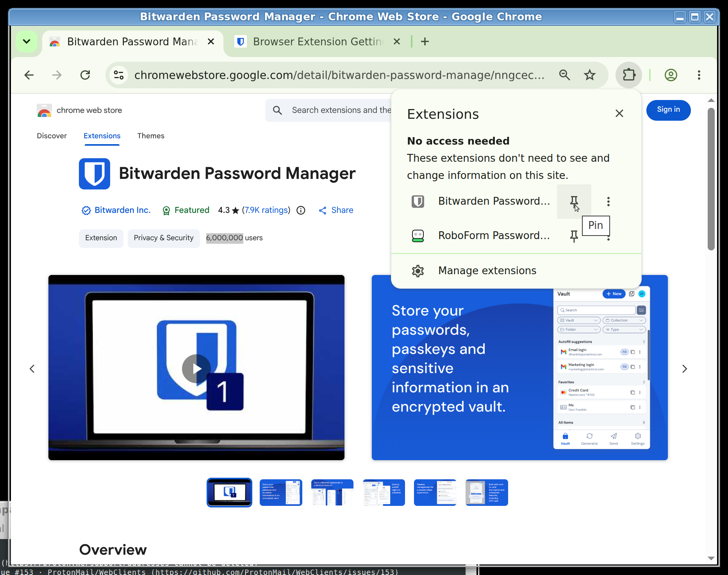Select the 'Store your passwords' thumbnail
Image resolution: width=728 pixels, height=575 pixels.
click(x=281, y=493)
